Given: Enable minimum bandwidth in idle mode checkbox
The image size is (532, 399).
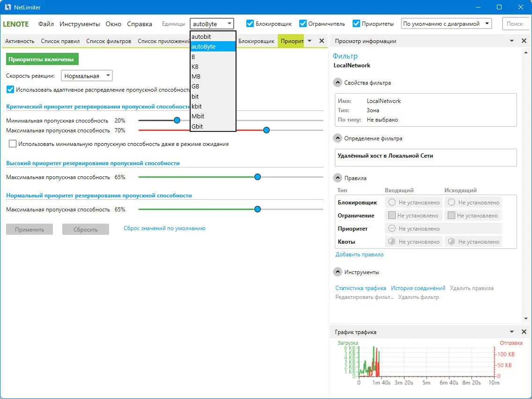Looking at the screenshot, I should pyautogui.click(x=13, y=144).
